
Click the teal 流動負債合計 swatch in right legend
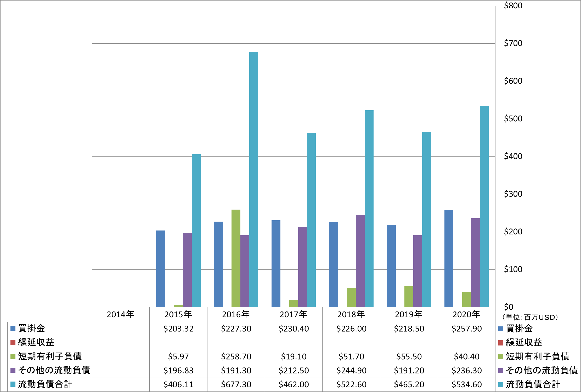501,385
